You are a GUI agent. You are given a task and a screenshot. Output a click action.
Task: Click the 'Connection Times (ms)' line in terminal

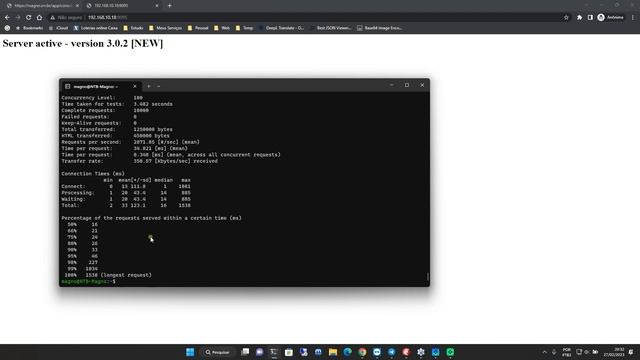point(93,174)
